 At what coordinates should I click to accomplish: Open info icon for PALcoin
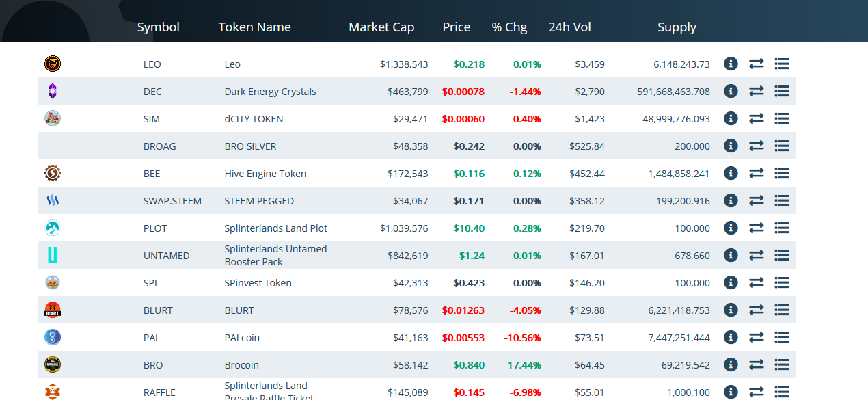click(731, 337)
